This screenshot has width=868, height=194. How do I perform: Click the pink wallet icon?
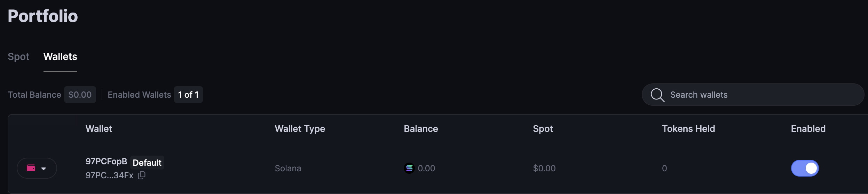(x=31, y=168)
